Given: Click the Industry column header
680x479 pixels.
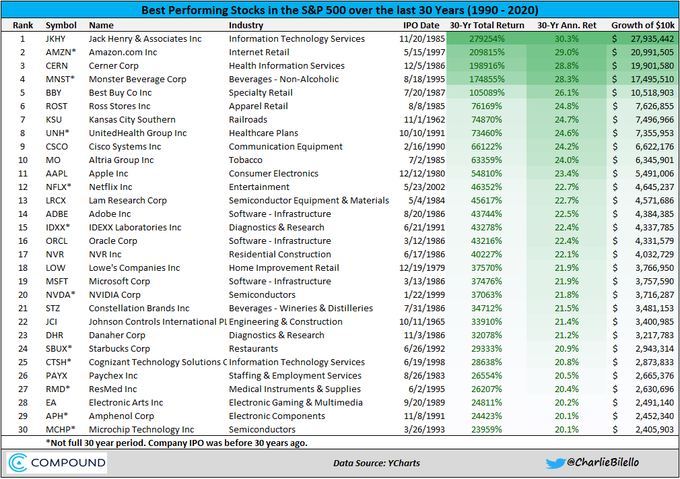Looking at the screenshot, I should [246, 25].
